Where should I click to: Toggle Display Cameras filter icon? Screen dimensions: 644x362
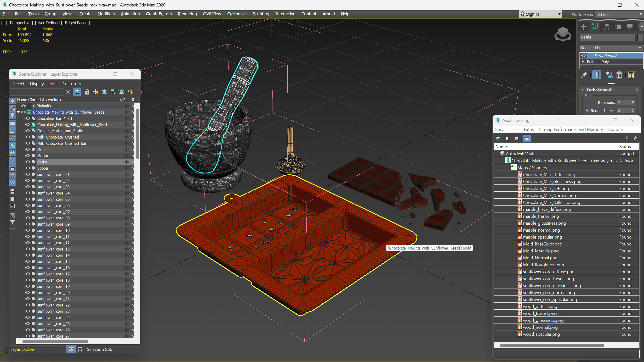coord(12,123)
